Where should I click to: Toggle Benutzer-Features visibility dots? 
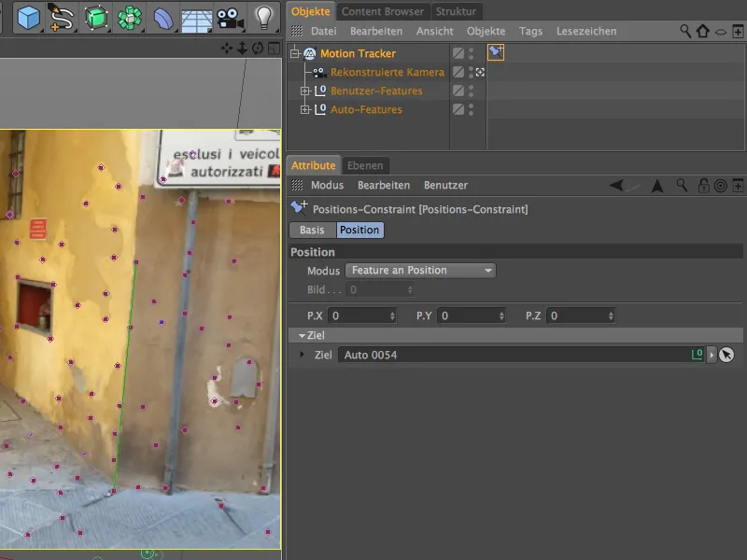click(x=471, y=91)
